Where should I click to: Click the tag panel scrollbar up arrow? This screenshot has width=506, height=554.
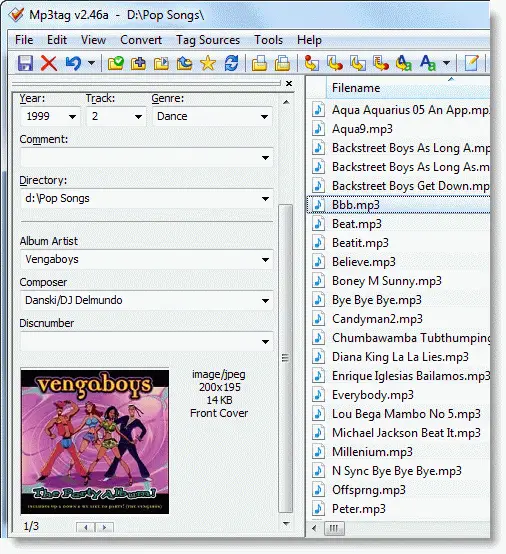286,102
